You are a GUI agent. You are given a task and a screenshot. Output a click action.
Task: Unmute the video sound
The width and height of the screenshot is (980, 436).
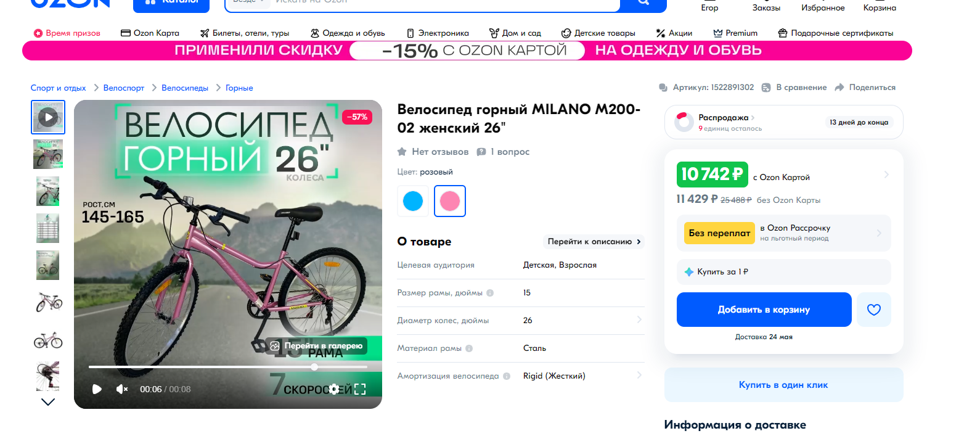(122, 389)
